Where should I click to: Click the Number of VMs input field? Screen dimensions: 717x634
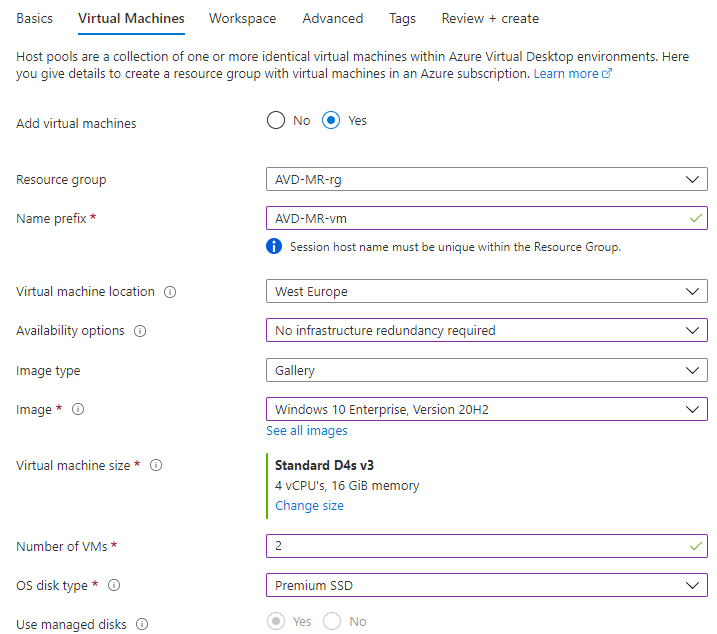click(x=487, y=546)
